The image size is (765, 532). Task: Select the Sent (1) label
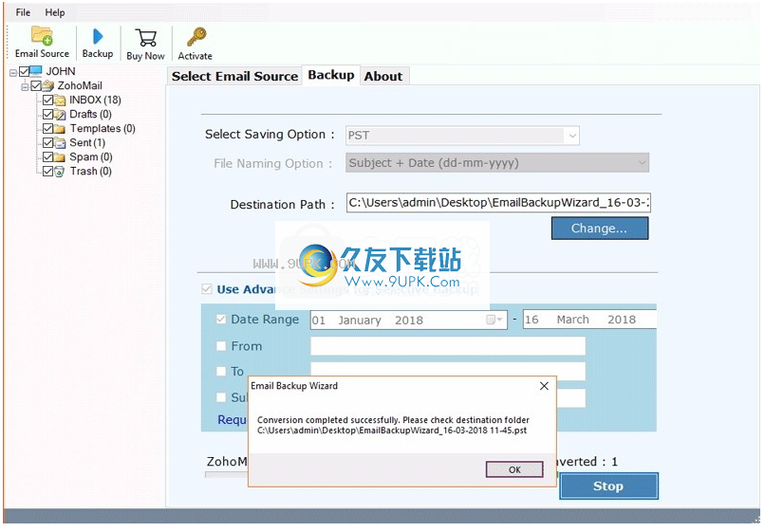click(x=87, y=143)
